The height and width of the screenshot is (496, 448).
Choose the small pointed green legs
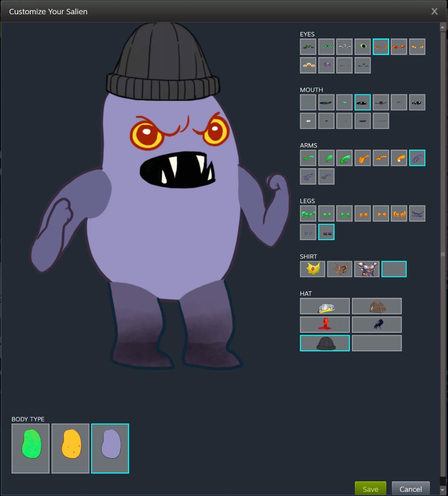coord(326,214)
